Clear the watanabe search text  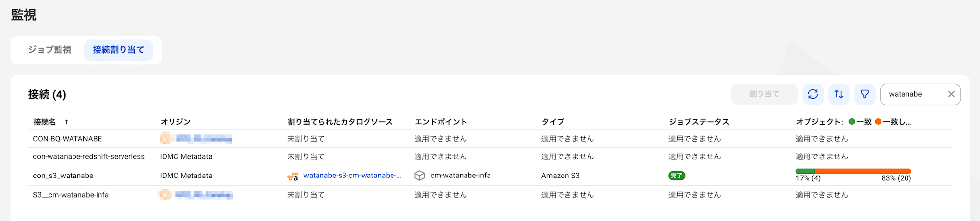951,94
